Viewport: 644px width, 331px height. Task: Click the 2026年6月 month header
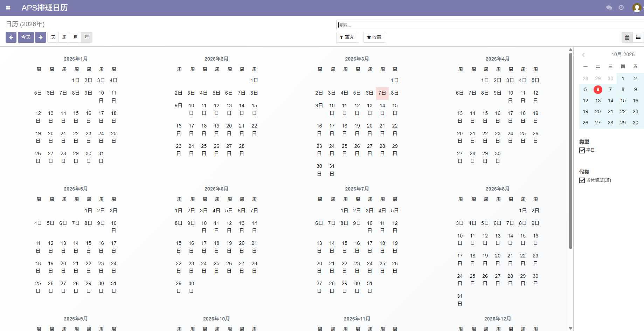[216, 189]
